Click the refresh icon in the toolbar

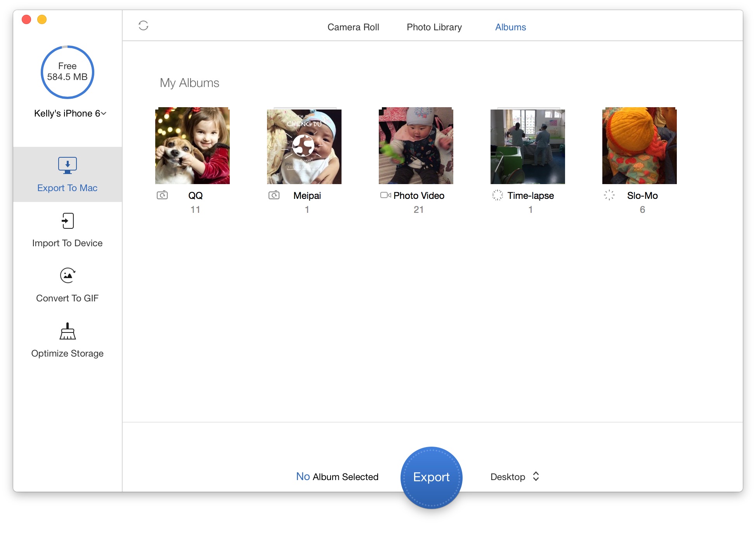(143, 26)
